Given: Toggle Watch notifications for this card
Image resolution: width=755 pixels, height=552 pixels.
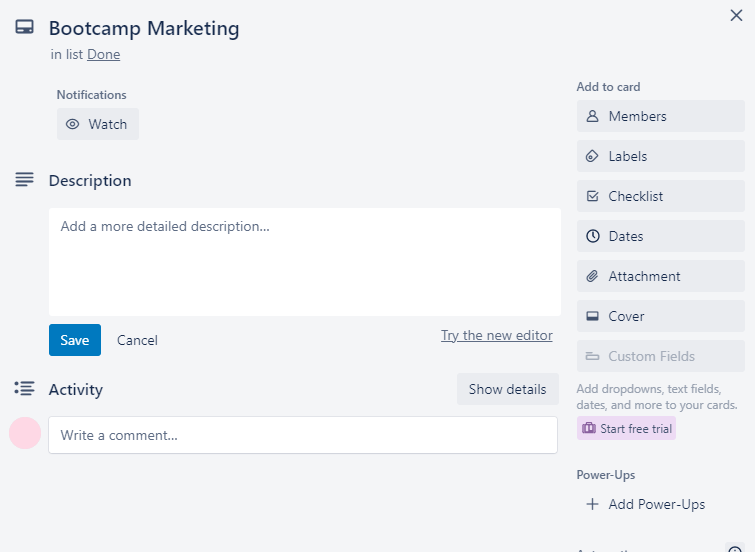Looking at the screenshot, I should click(x=98, y=124).
